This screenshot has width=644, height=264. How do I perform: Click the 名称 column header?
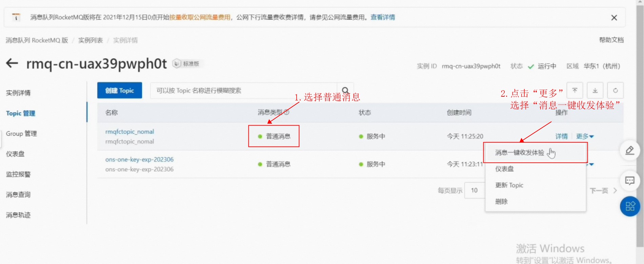[x=111, y=112]
